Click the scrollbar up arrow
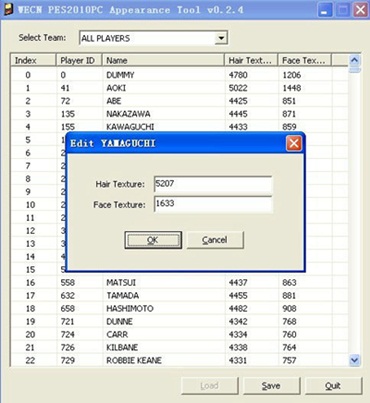This screenshot has height=403, width=370. coord(354,60)
